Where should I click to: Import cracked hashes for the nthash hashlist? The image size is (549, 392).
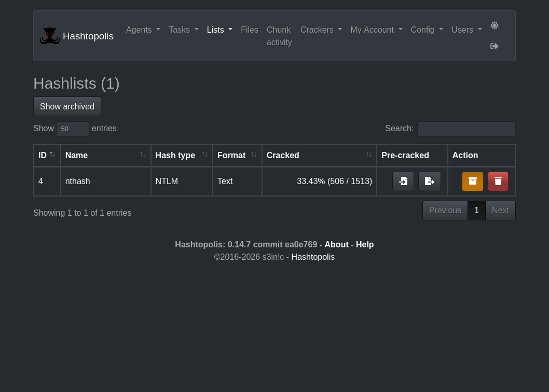point(403,181)
